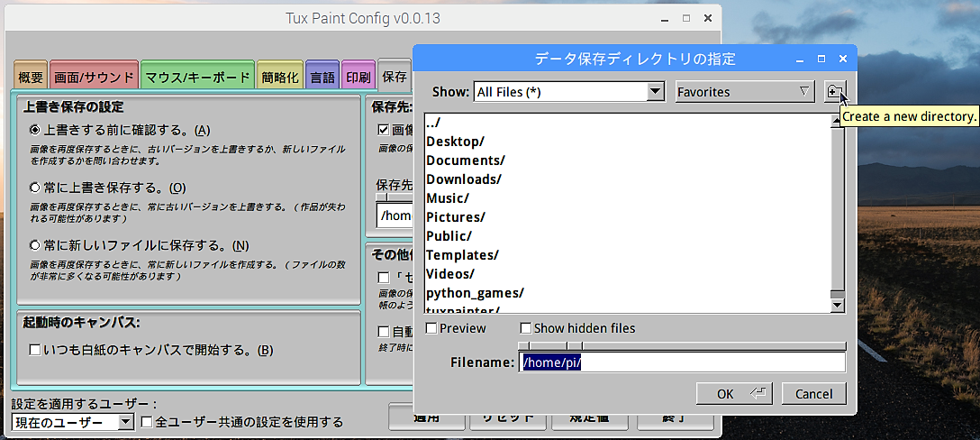
Task: Maximize the directory dialog window
Action: click(821, 59)
